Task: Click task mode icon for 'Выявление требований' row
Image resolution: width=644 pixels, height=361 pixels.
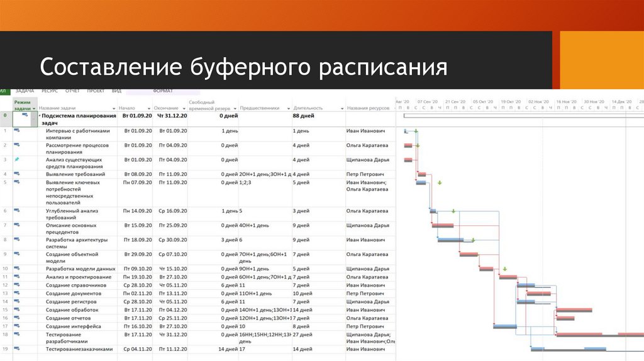Action: coord(17,174)
